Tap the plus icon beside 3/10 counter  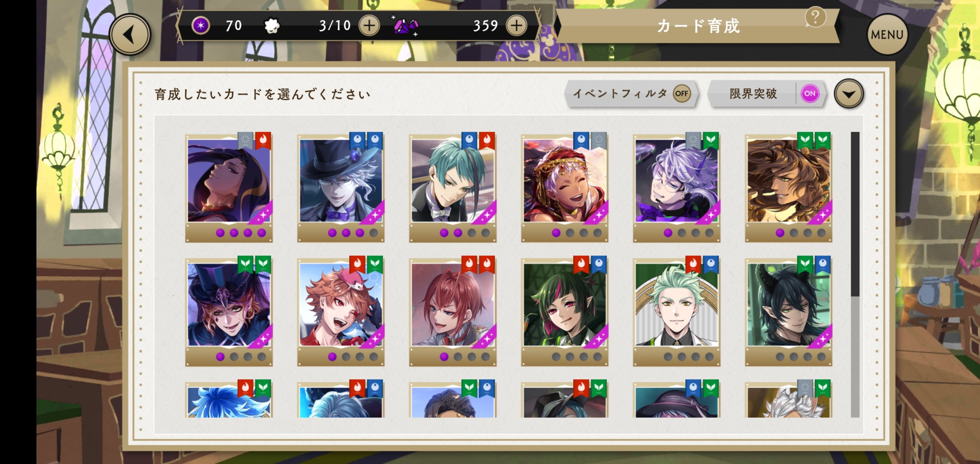[x=369, y=26]
